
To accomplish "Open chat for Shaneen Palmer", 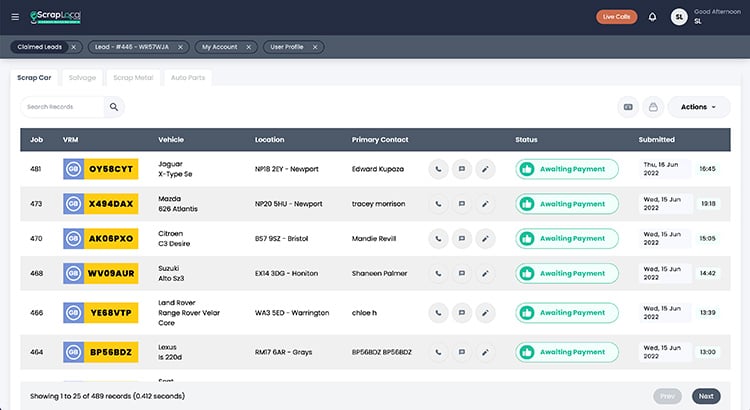I will pyautogui.click(x=462, y=273).
